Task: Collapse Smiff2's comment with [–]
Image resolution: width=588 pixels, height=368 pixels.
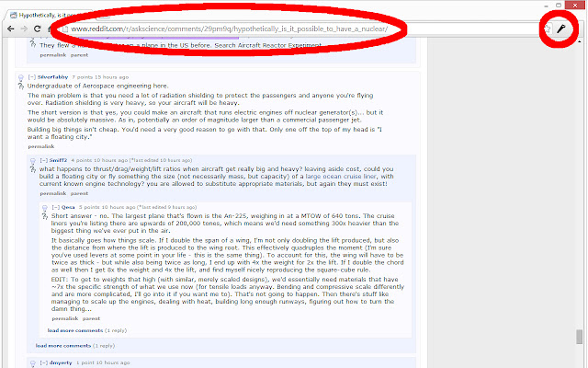Action: pyautogui.click(x=44, y=160)
